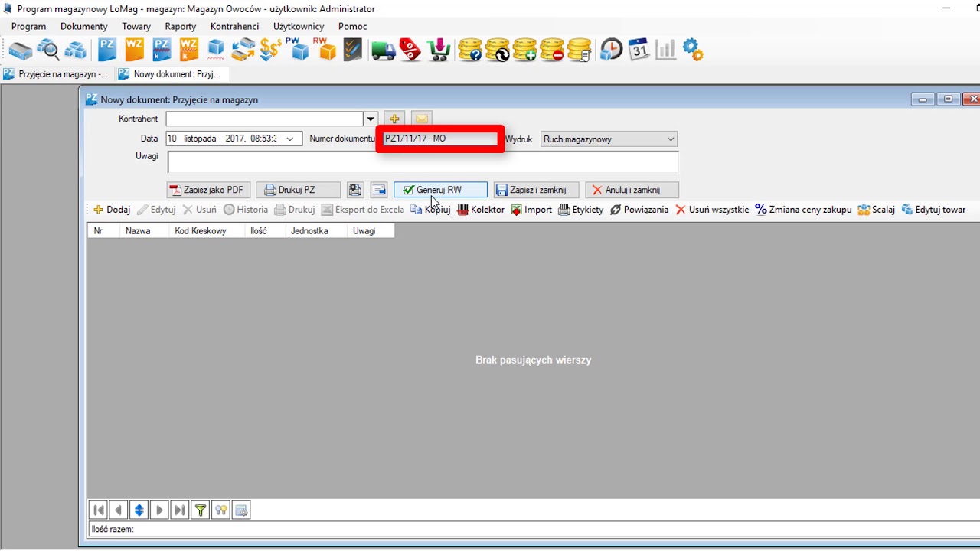Click Etykiety labels button
This screenshot has width=980, height=551.
pyautogui.click(x=581, y=210)
